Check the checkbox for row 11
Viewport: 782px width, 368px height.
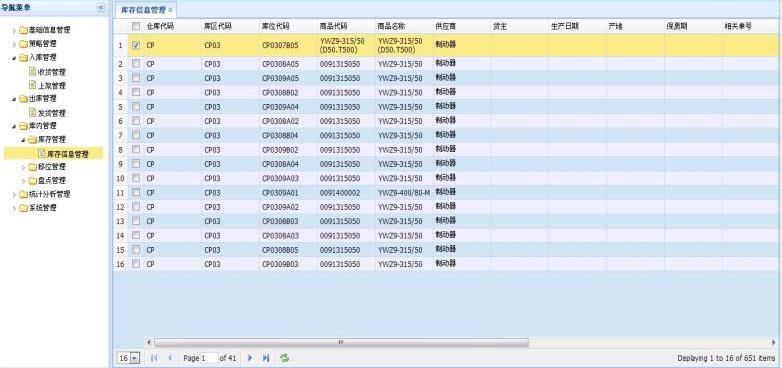[136, 192]
